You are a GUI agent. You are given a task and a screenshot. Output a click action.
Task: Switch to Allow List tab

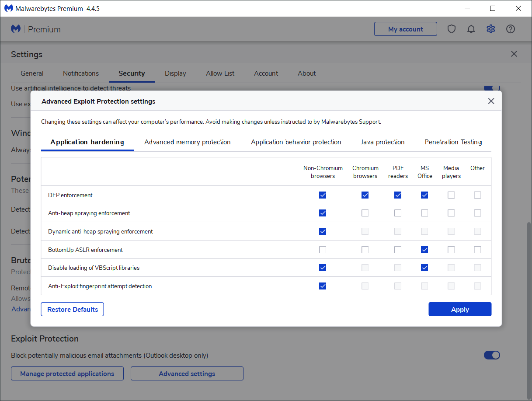[220, 73]
